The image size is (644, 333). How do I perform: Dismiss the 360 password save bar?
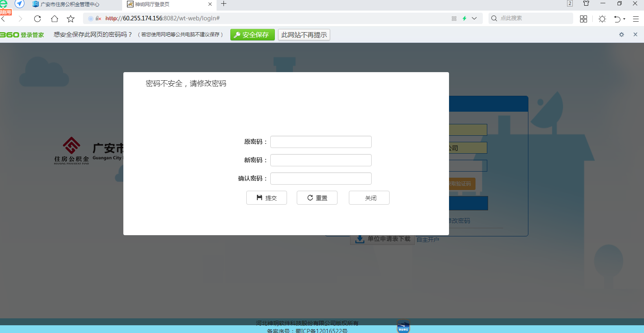(x=635, y=35)
